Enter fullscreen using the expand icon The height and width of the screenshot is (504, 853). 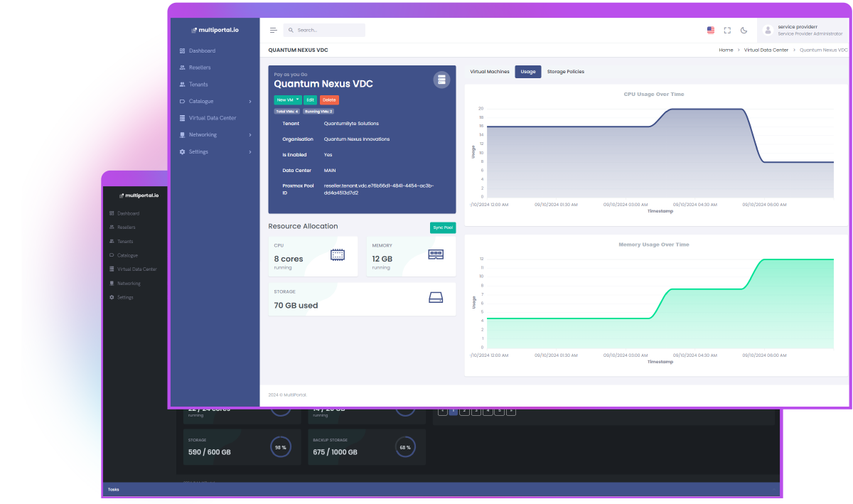click(727, 30)
